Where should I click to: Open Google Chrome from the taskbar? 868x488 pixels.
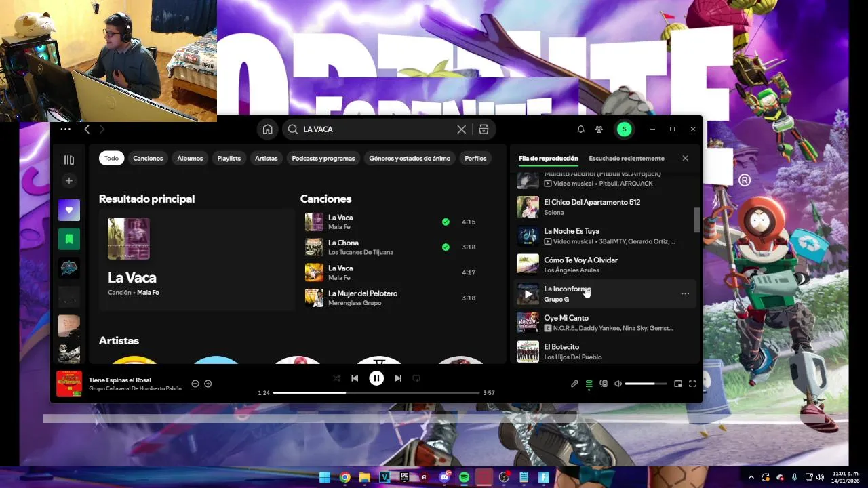[x=344, y=477]
